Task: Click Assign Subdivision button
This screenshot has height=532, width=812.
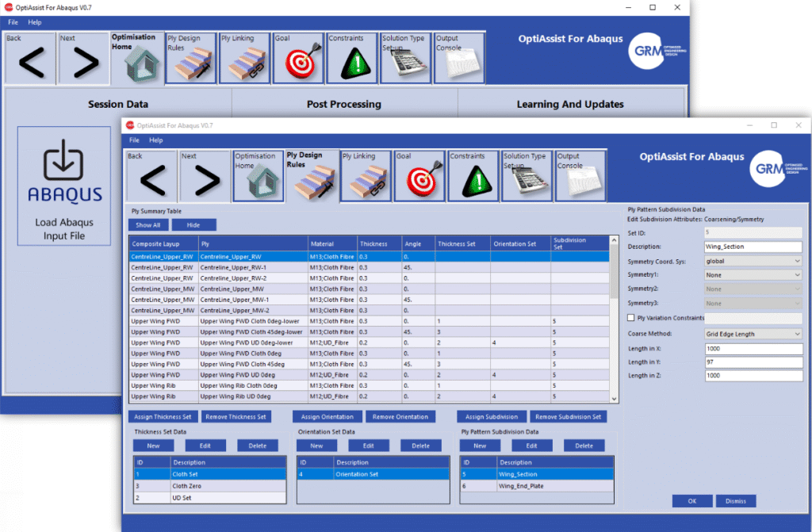Action: (x=492, y=416)
